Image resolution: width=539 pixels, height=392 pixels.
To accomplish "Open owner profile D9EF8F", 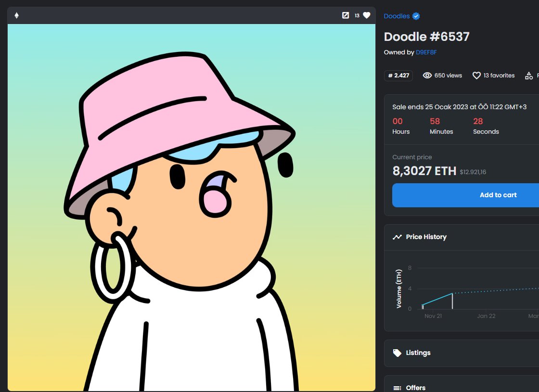I will 426,52.
